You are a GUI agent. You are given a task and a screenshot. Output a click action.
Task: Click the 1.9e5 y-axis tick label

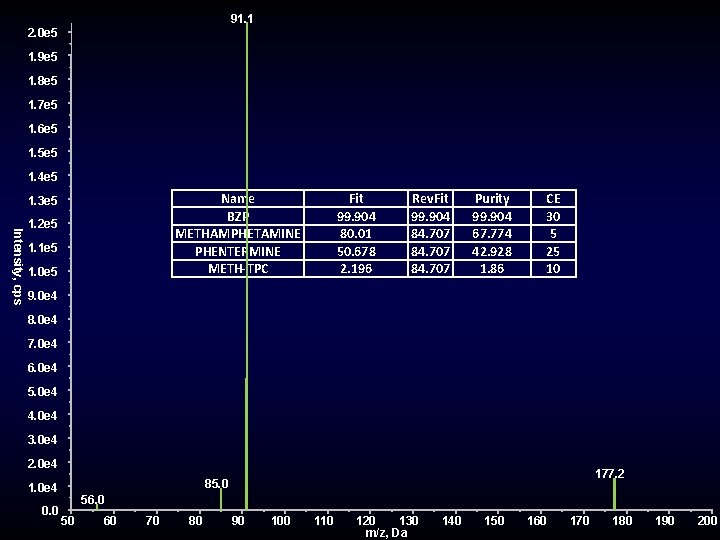click(42, 56)
